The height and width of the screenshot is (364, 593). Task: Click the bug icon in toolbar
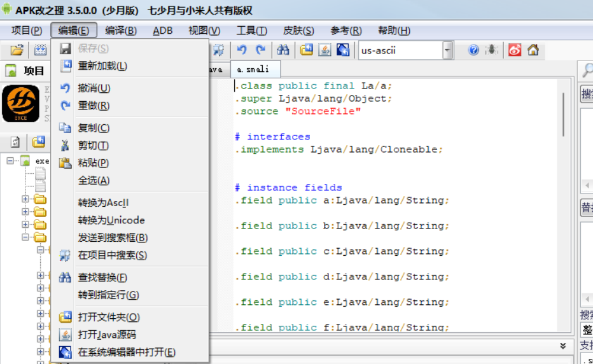tap(492, 50)
